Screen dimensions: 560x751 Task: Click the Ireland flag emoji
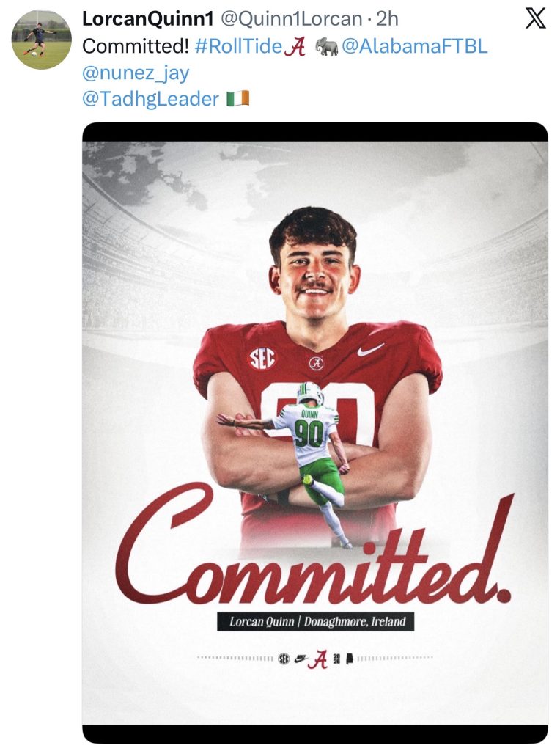click(x=238, y=98)
